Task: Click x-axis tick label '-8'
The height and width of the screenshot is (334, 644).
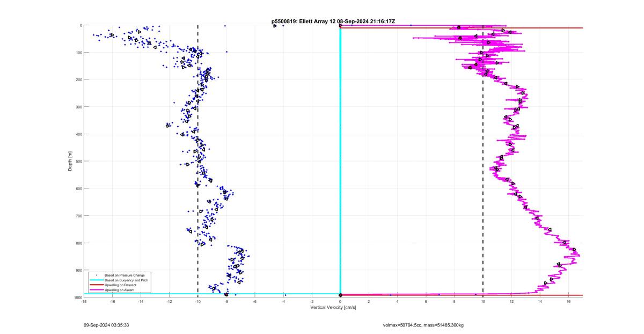Action: 226,302
